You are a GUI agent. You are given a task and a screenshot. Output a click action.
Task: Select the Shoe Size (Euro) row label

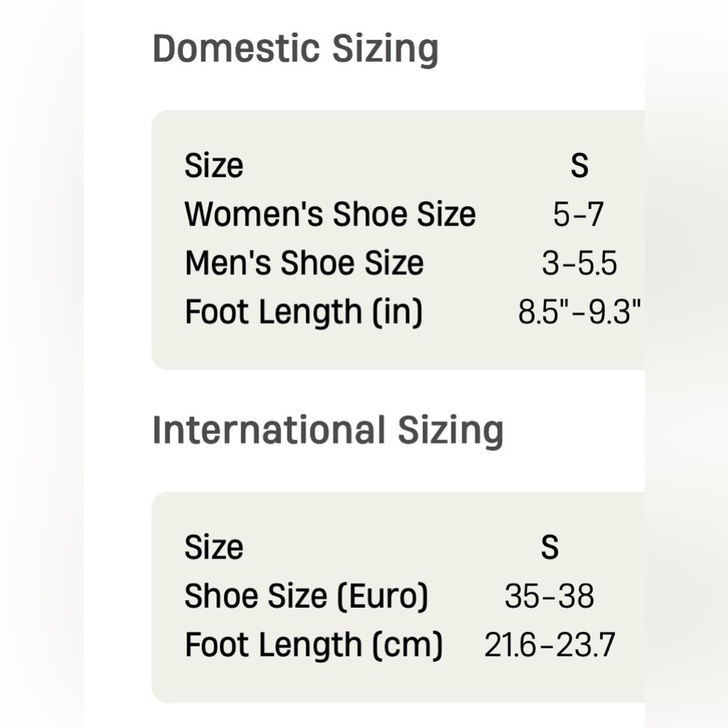coord(306,596)
